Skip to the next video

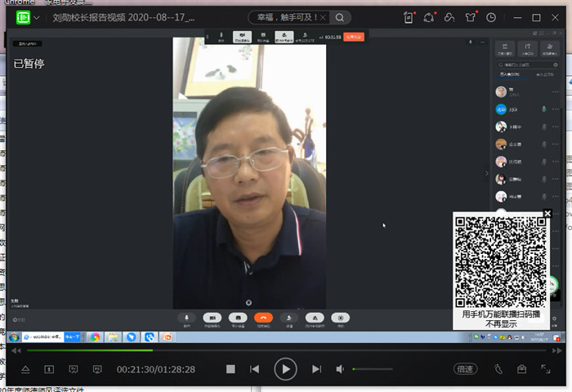pos(316,369)
